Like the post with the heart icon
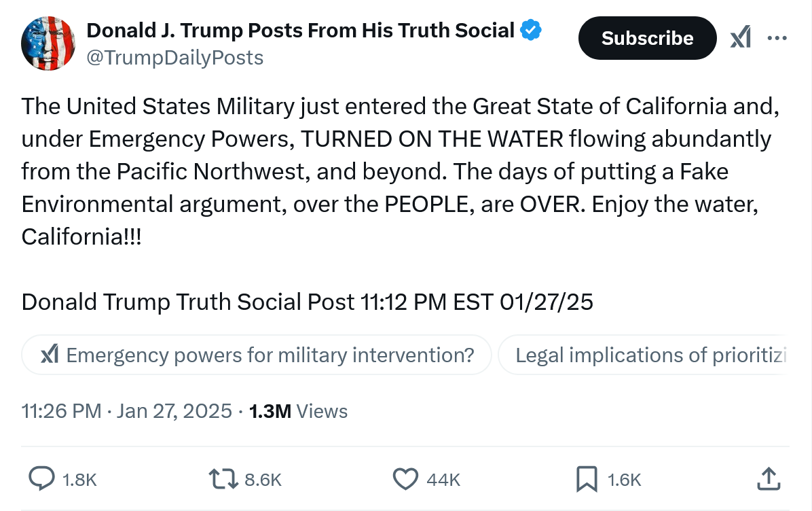 (406, 478)
